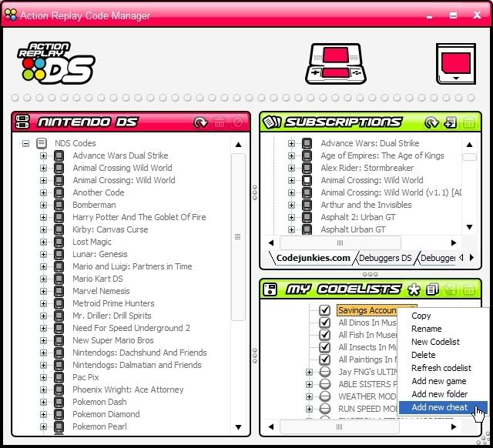493x448 pixels.
Task: Choose Copy from the context menu
Action: 443,316
